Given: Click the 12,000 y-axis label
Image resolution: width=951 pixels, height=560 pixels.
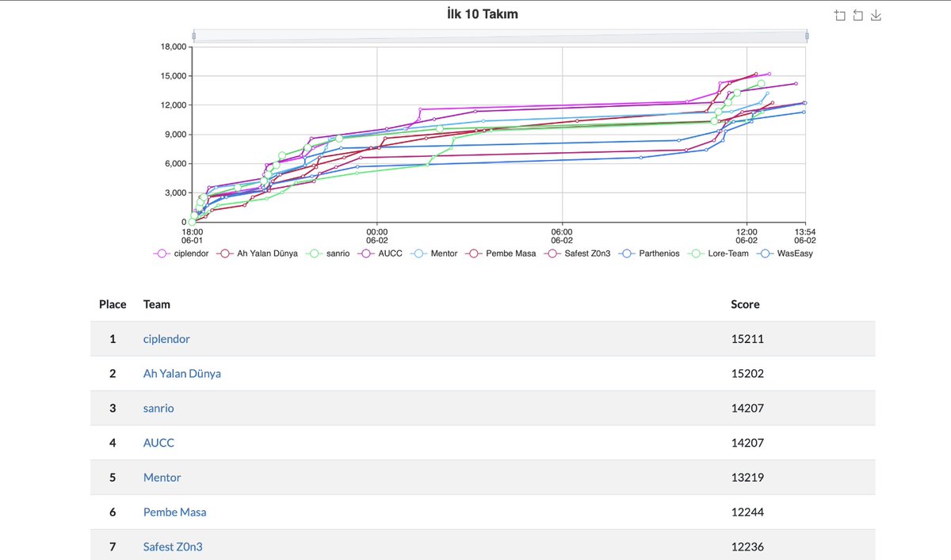Looking at the screenshot, I should pyautogui.click(x=173, y=105).
